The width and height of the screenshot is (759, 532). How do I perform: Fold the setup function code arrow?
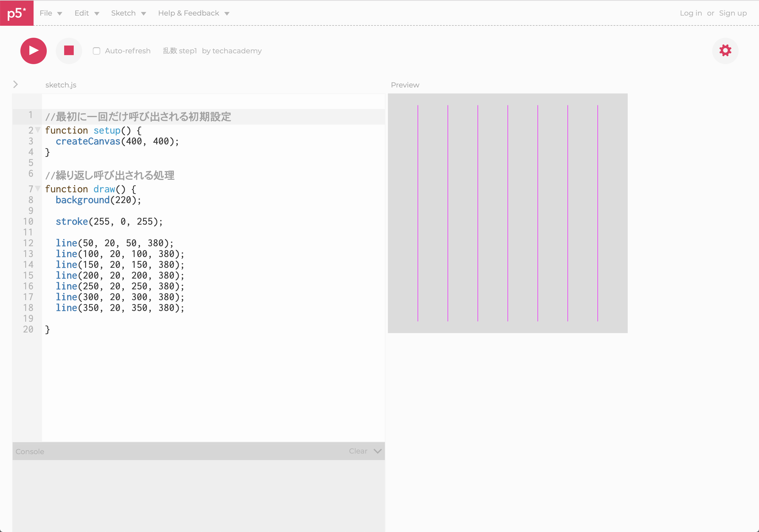tap(38, 130)
